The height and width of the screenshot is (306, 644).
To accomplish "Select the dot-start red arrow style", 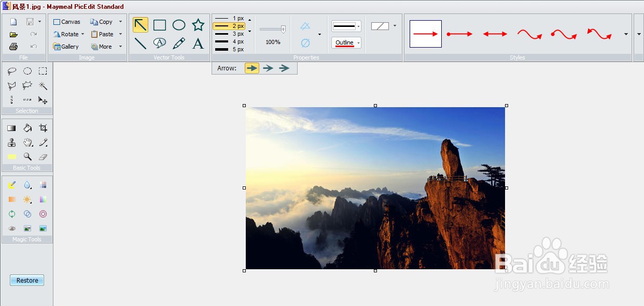I will (460, 34).
